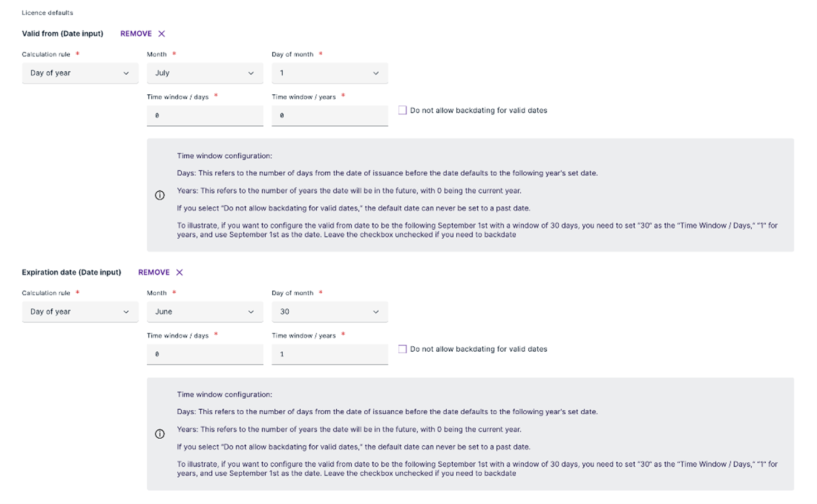This screenshot has width=817, height=504.
Task: Click the chevron on the June month dropdown
Action: [x=252, y=312]
